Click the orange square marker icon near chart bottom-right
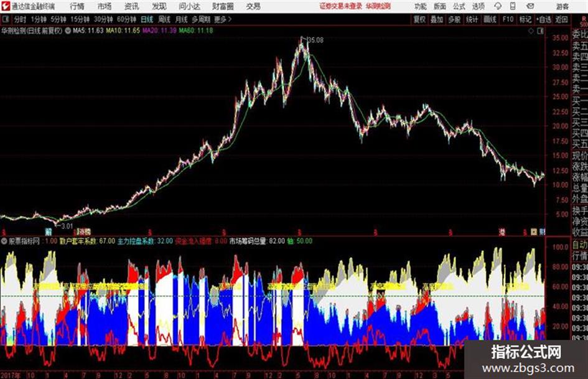588x379 pixels. tap(534, 232)
